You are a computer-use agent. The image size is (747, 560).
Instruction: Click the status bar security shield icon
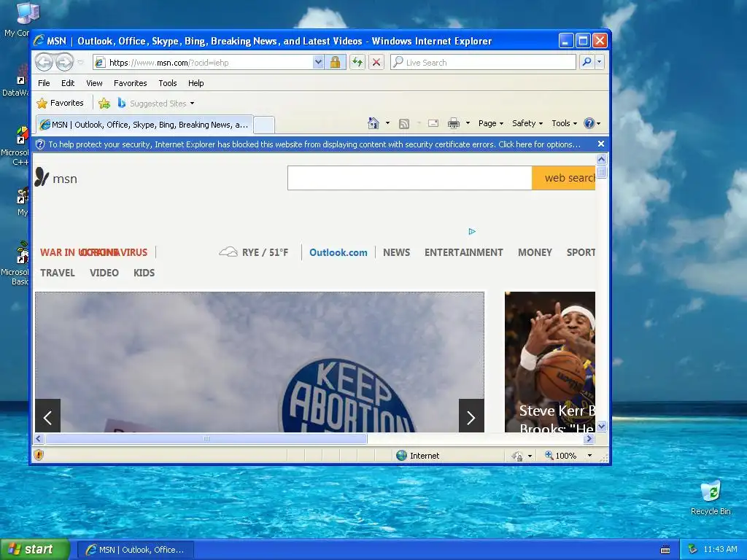[39, 455]
